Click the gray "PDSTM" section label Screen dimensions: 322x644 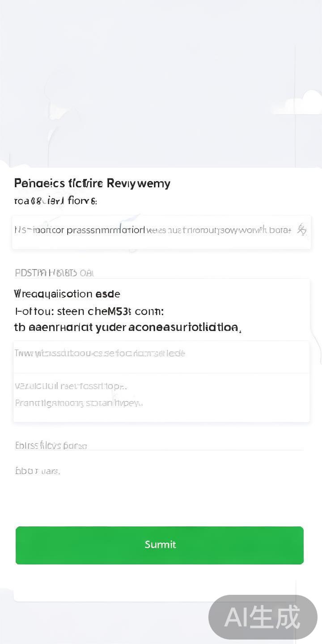pyautogui.click(x=54, y=272)
